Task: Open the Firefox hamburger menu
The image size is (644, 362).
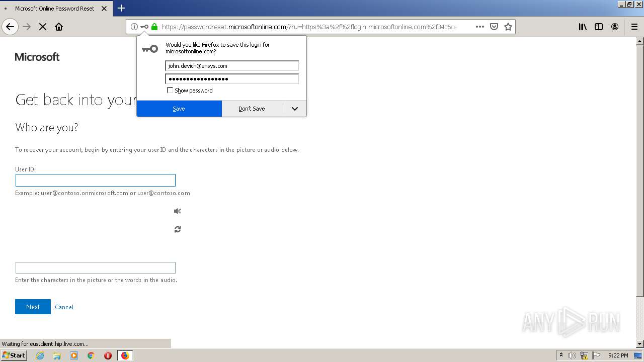Action: [x=634, y=27]
